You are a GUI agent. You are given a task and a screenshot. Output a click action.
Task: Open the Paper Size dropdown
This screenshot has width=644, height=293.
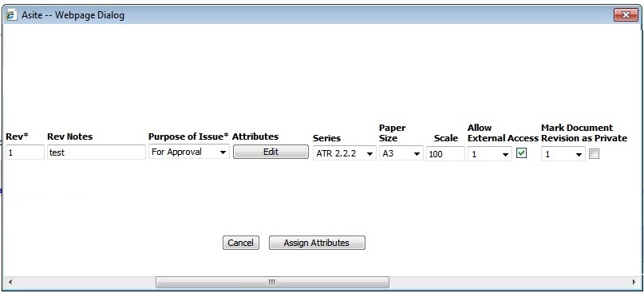pyautogui.click(x=401, y=154)
